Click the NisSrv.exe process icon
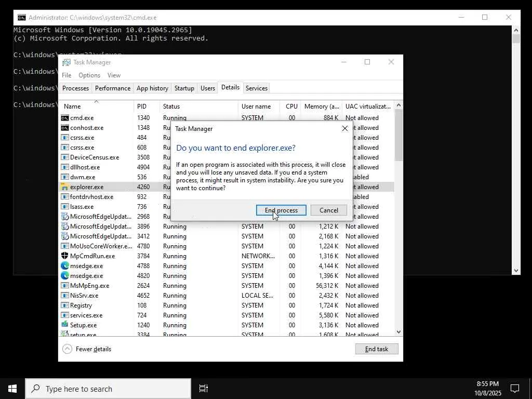This screenshot has height=399, width=532. (x=65, y=295)
